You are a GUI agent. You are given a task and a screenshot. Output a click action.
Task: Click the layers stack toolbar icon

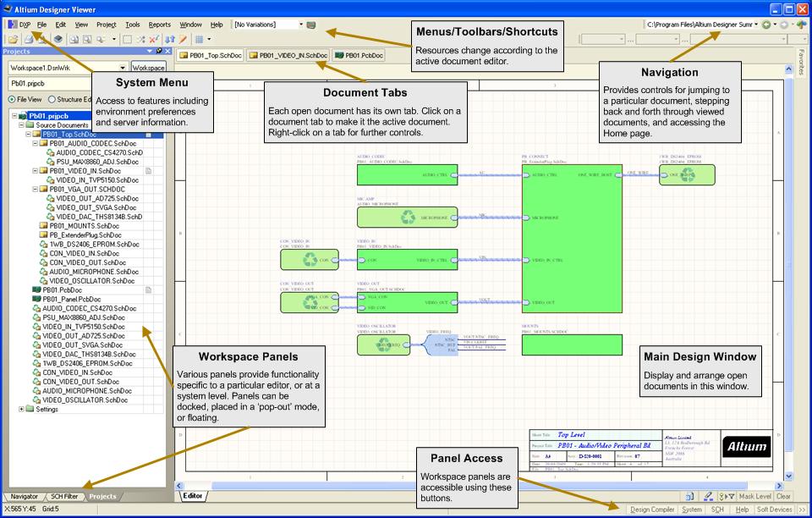click(58, 39)
